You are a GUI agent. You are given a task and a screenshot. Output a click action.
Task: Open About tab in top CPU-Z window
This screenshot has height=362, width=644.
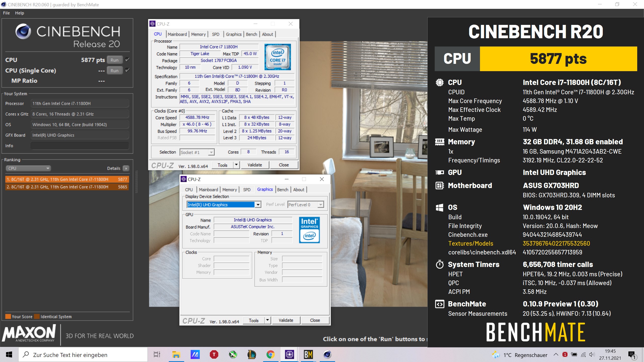267,34
